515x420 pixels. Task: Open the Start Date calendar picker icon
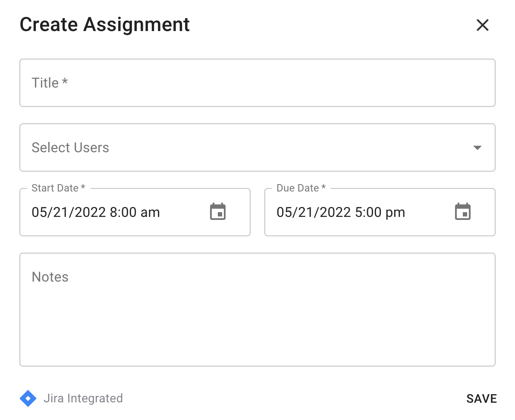[x=218, y=212]
